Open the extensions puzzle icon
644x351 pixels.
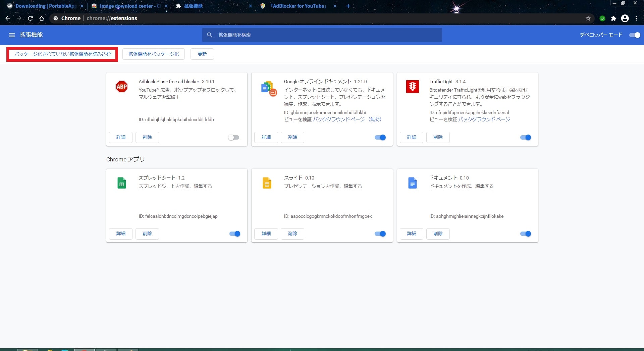coord(613,18)
